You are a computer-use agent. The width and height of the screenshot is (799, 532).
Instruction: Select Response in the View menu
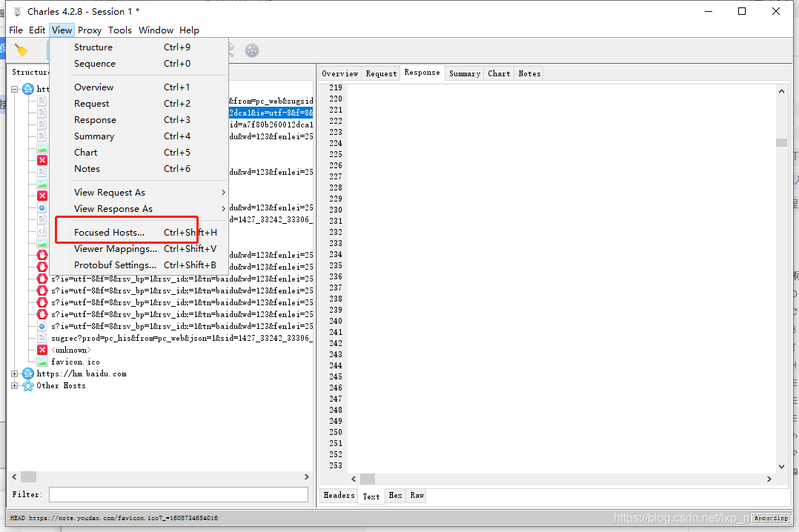click(139, 120)
